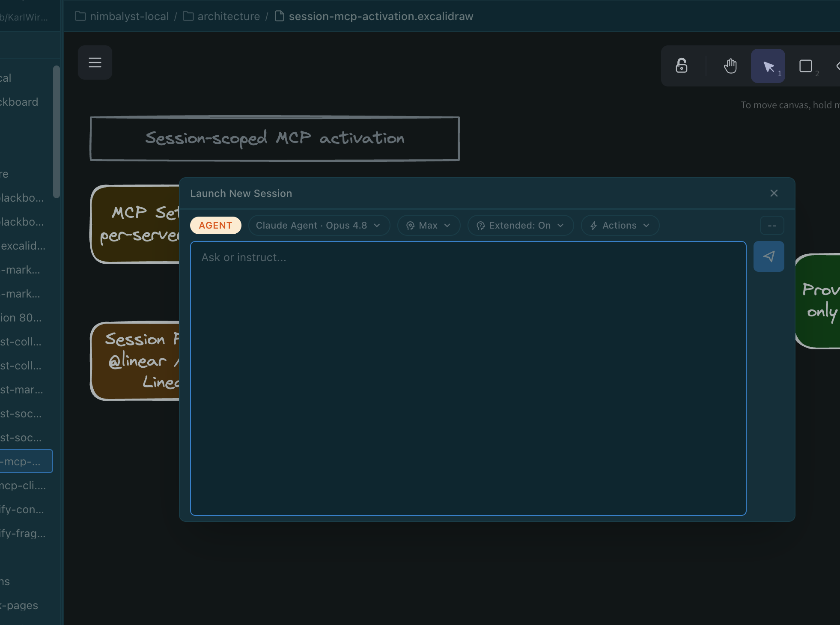Select the highlighted -mcp-... sidebar file
Image resolution: width=840 pixels, height=625 pixels.
click(x=26, y=461)
